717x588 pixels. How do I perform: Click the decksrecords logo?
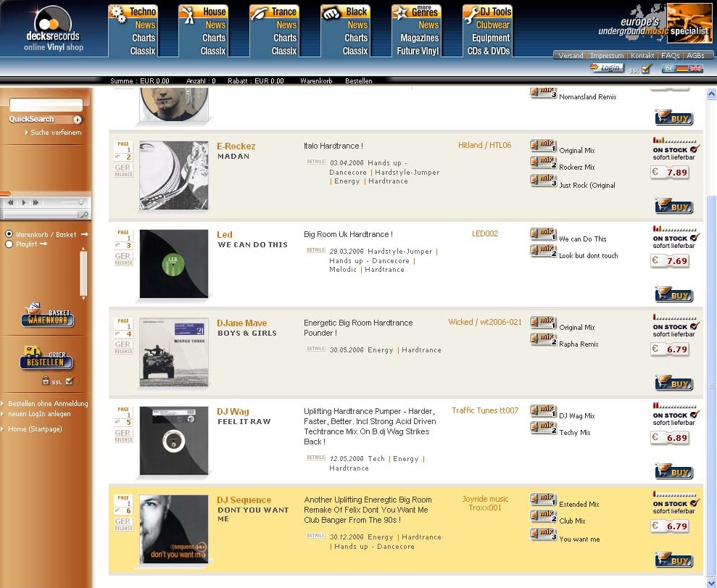click(53, 28)
